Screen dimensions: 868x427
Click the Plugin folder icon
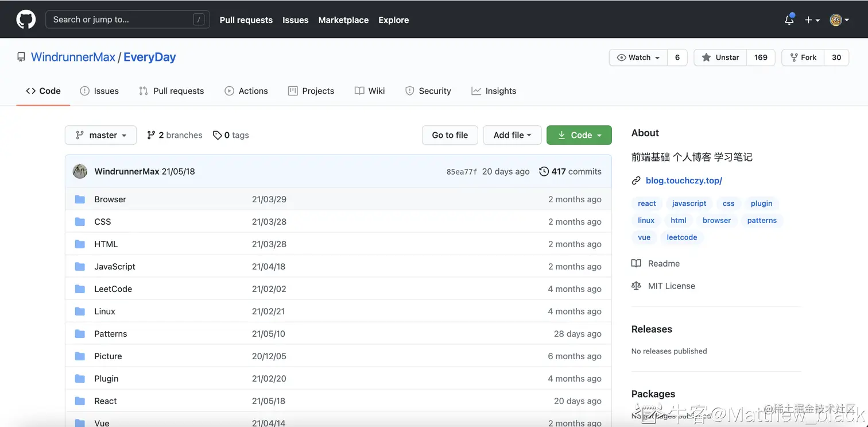(80, 379)
